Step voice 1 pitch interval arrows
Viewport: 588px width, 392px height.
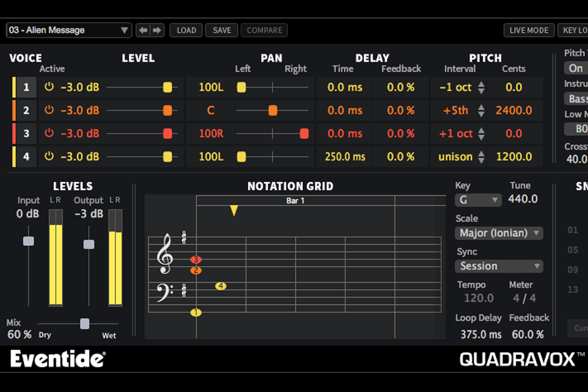coord(482,88)
